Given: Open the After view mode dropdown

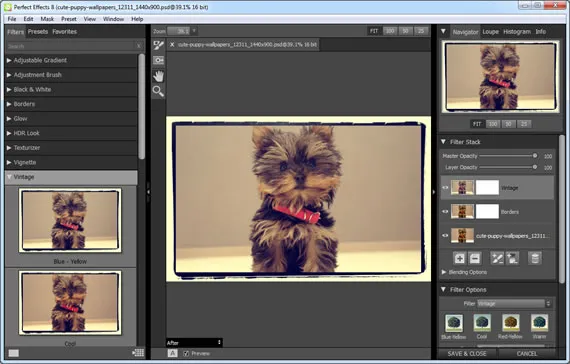Looking at the screenshot, I should pyautogui.click(x=194, y=343).
